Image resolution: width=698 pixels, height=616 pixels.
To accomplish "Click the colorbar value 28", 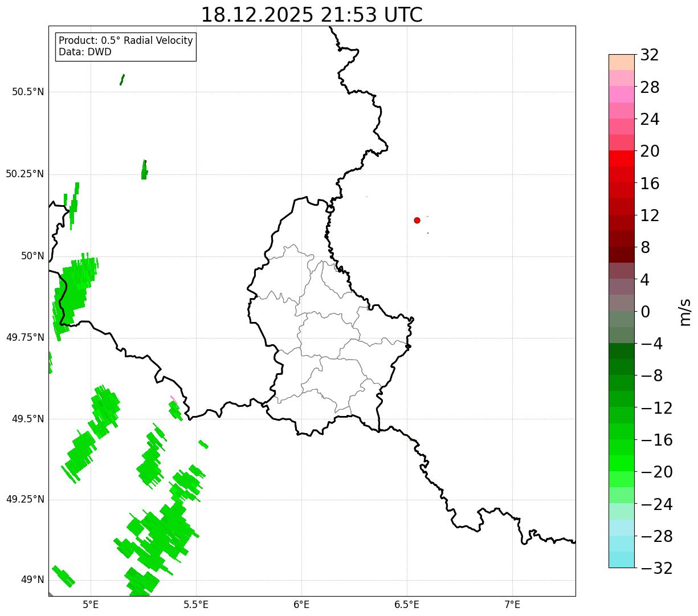I will (x=650, y=87).
